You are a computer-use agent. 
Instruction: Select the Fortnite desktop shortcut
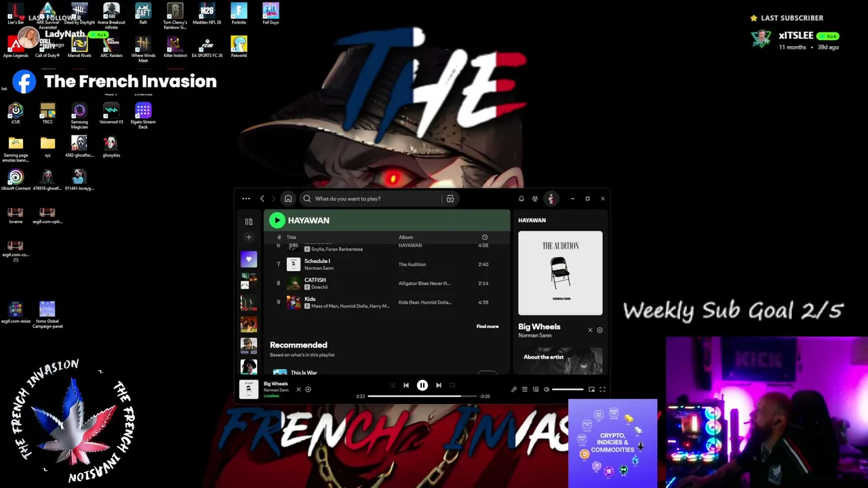(x=239, y=14)
